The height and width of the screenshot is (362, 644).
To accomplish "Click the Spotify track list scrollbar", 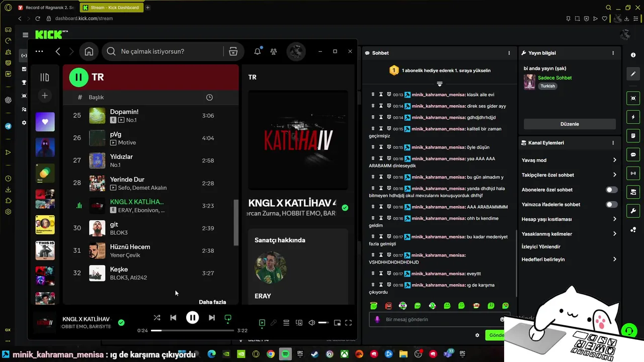I will pyautogui.click(x=236, y=223).
